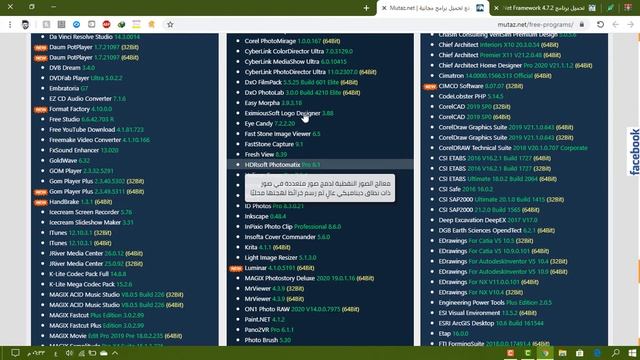The height and width of the screenshot is (360, 640).
Task: Open File Explorer from taskbar
Action: point(562,353)
